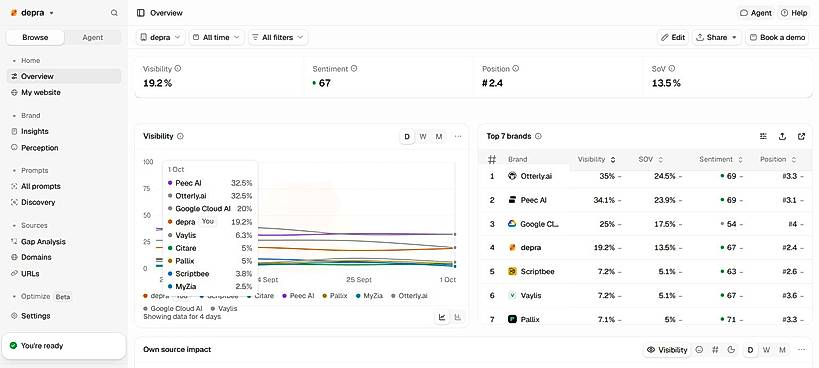This screenshot has width=819, height=368.
Task: Open All prompts page
Action: pos(64,186)
